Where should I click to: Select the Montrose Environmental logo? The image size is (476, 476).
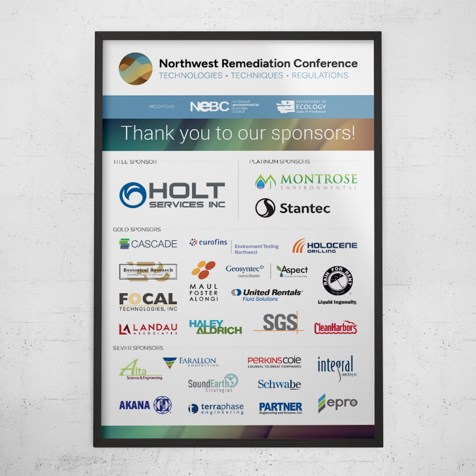(306, 181)
